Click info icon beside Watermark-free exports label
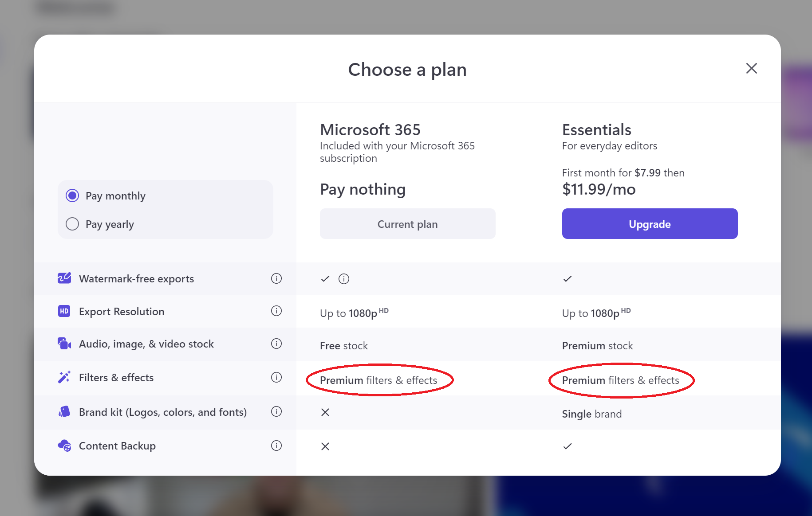This screenshot has width=812, height=516. tap(276, 278)
